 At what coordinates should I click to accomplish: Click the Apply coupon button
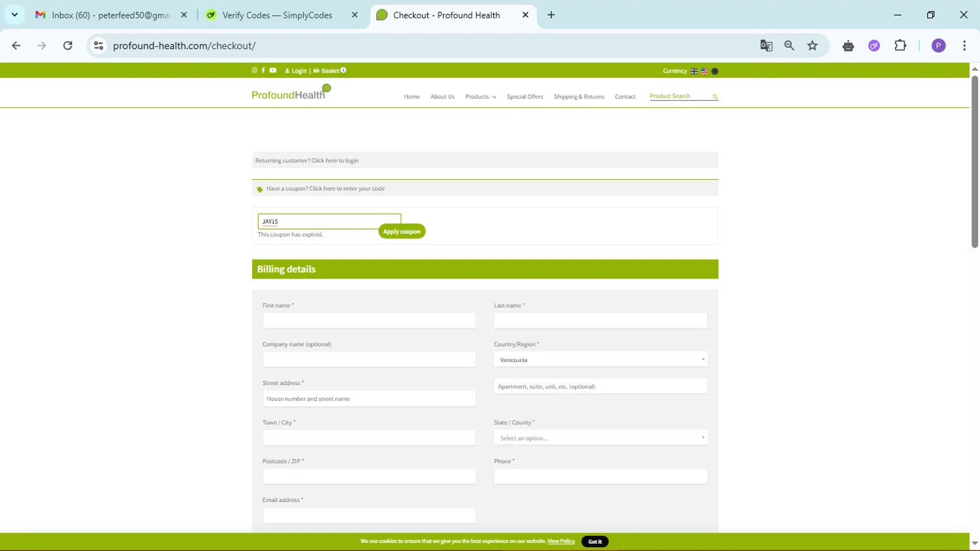pyautogui.click(x=402, y=231)
